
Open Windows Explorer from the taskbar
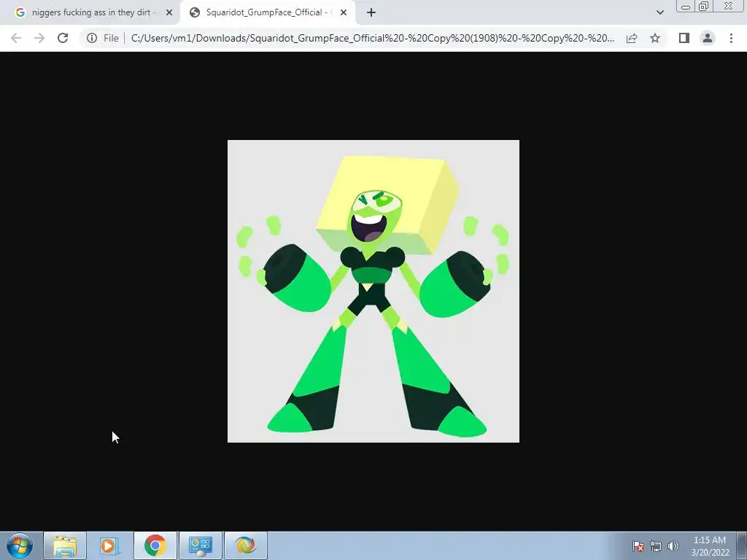tap(65, 545)
